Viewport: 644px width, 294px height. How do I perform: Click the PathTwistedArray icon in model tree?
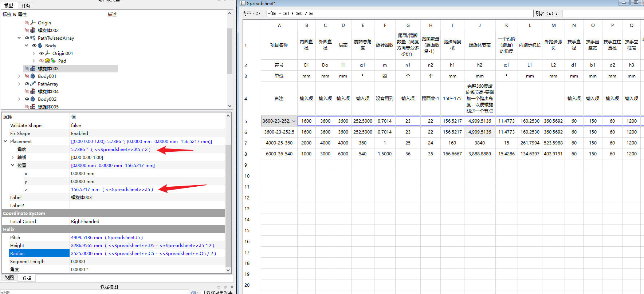pos(33,38)
